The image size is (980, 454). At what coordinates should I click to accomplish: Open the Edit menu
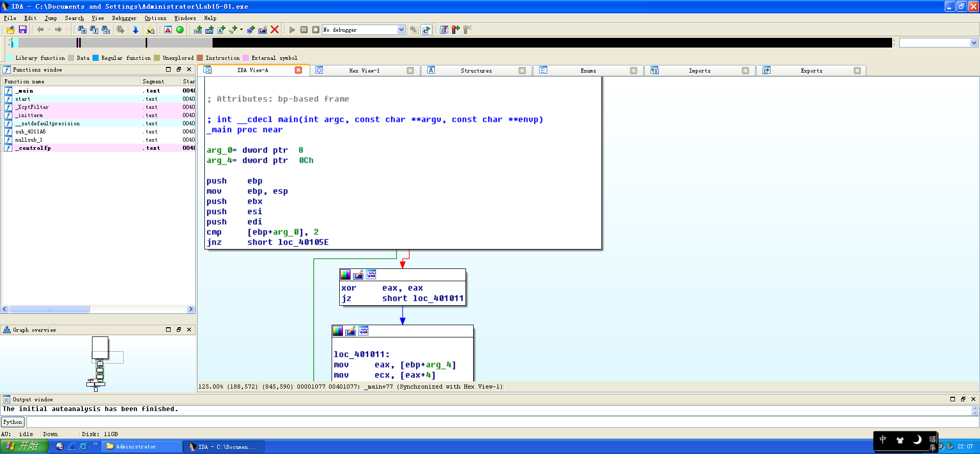31,18
